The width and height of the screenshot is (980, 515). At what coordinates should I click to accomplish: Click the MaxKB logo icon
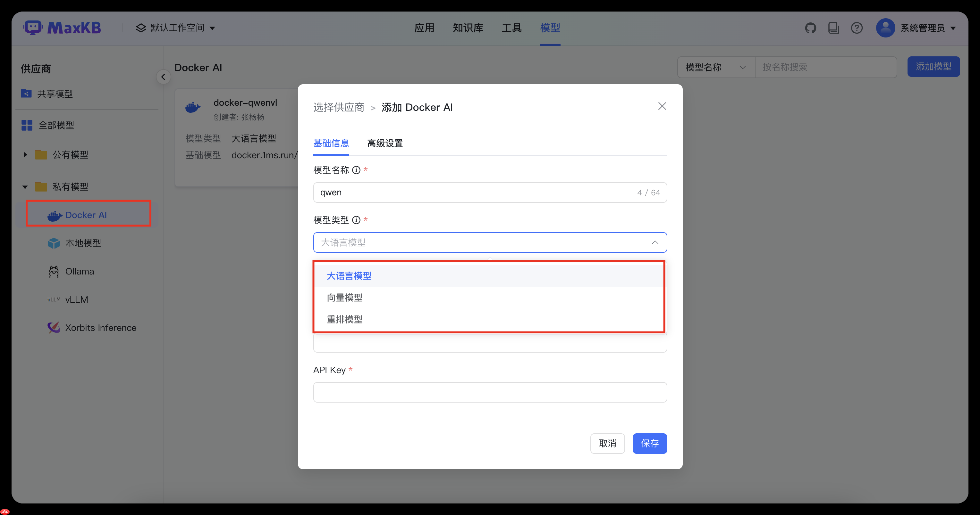tap(33, 27)
